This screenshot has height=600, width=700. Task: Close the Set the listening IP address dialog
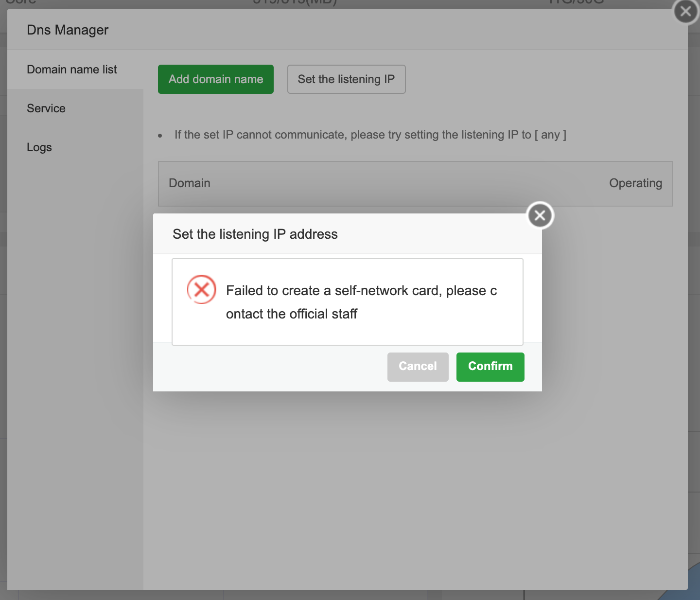pyautogui.click(x=540, y=215)
